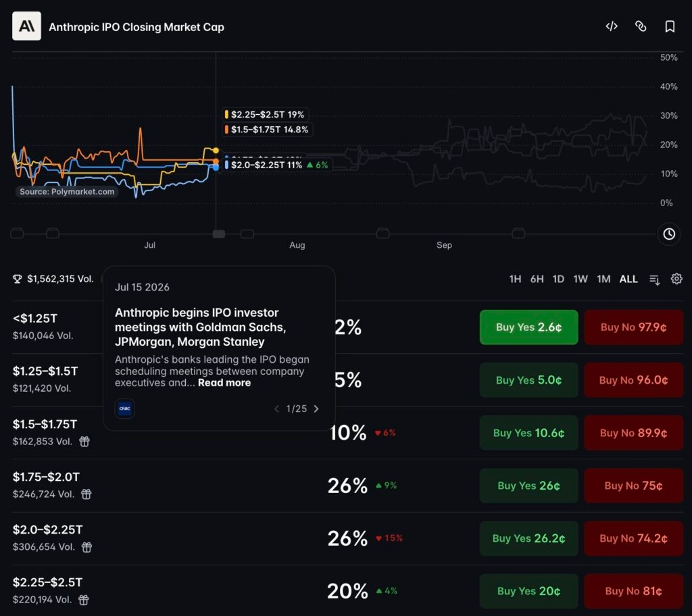
Task: Buy Yes 26¢ for $1.75–$2.0T
Action: point(528,486)
